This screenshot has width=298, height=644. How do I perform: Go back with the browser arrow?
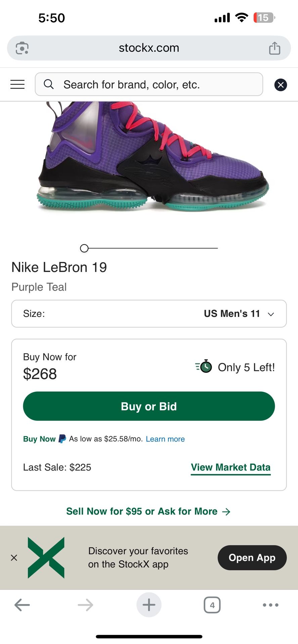(22, 605)
